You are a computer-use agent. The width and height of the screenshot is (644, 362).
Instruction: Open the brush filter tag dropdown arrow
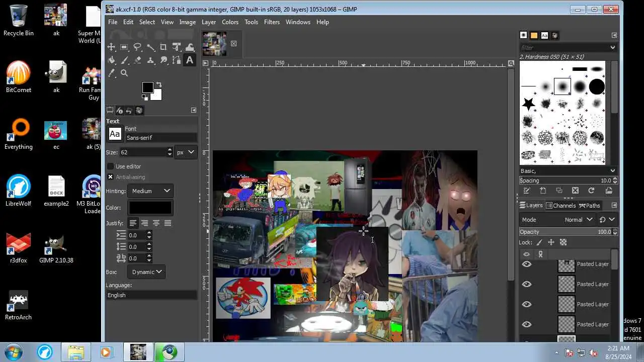[x=613, y=47]
